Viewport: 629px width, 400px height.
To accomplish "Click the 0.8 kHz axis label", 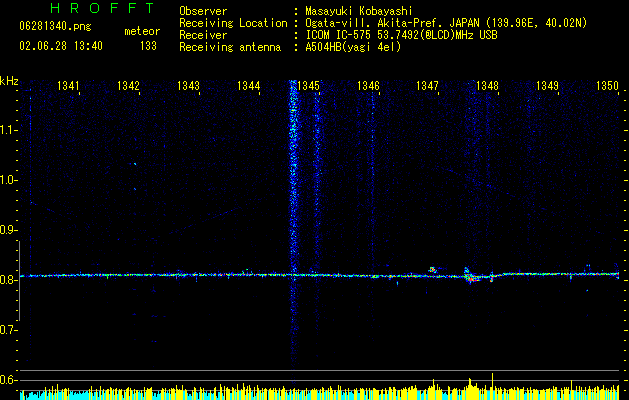I will click(8, 280).
